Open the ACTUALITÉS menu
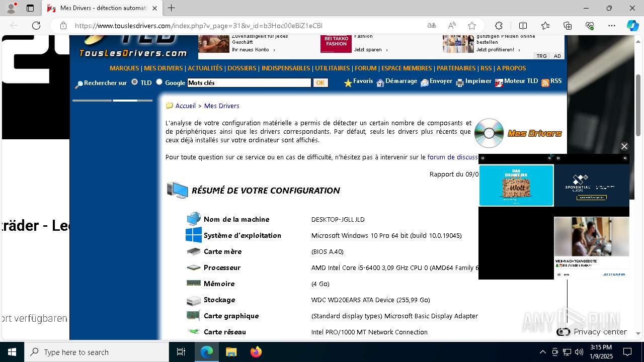This screenshot has height=362, width=644. pos(205,68)
